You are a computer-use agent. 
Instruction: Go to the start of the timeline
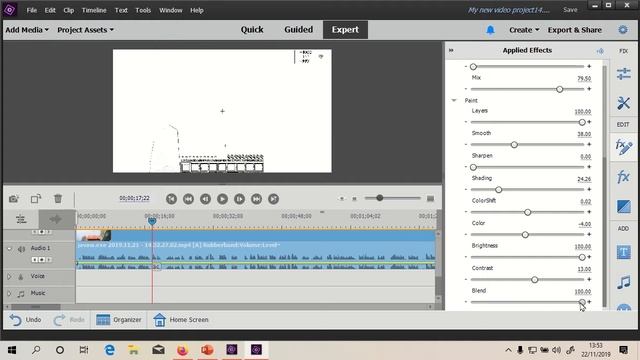[x=171, y=199]
